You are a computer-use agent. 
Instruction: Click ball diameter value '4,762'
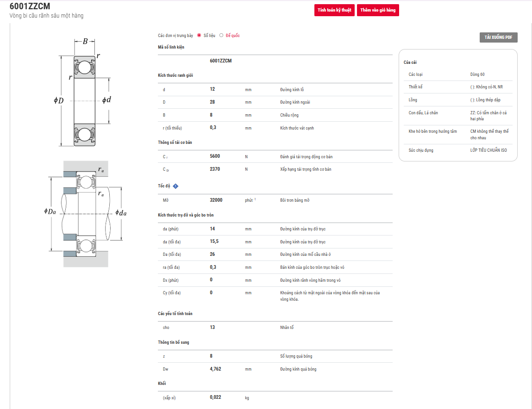pyautogui.click(x=215, y=369)
